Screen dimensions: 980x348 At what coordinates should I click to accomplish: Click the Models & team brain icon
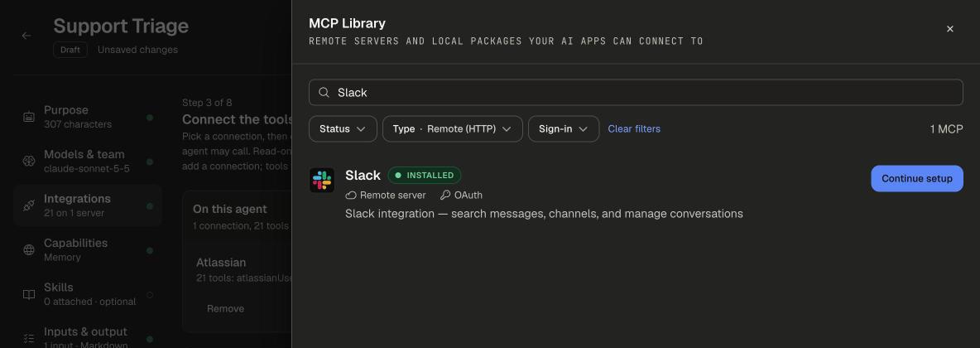coord(29,162)
